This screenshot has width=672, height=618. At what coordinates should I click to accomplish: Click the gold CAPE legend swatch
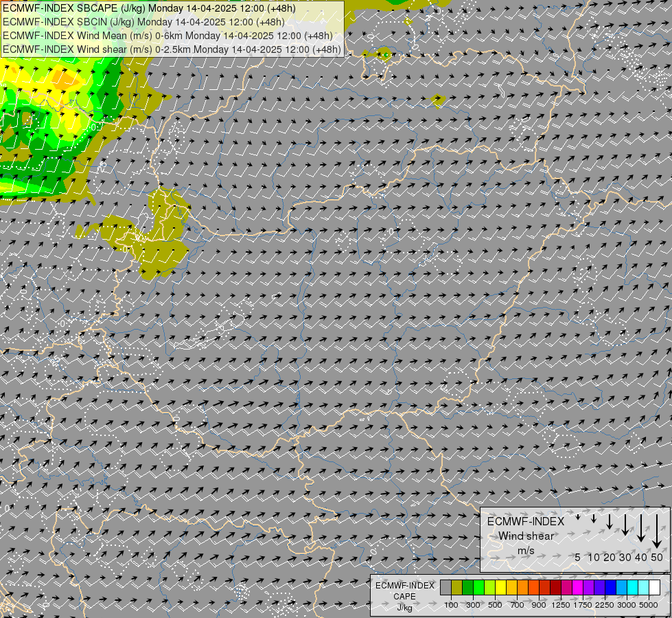pos(511,587)
